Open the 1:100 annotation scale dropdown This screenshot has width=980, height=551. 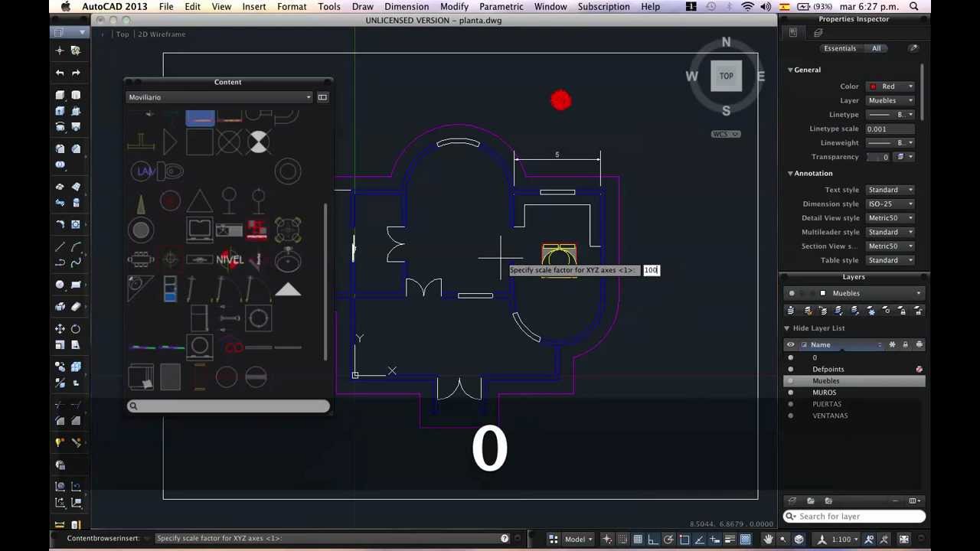point(844,539)
